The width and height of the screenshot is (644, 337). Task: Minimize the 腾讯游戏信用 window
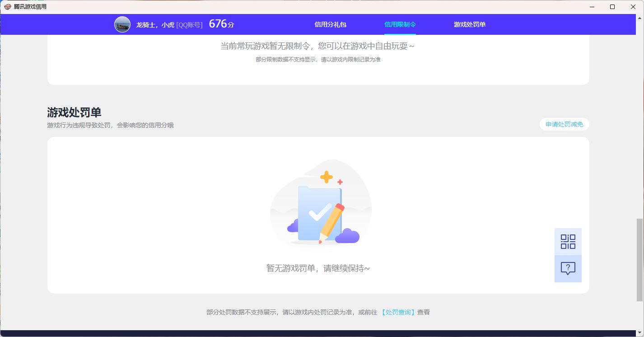(592, 7)
